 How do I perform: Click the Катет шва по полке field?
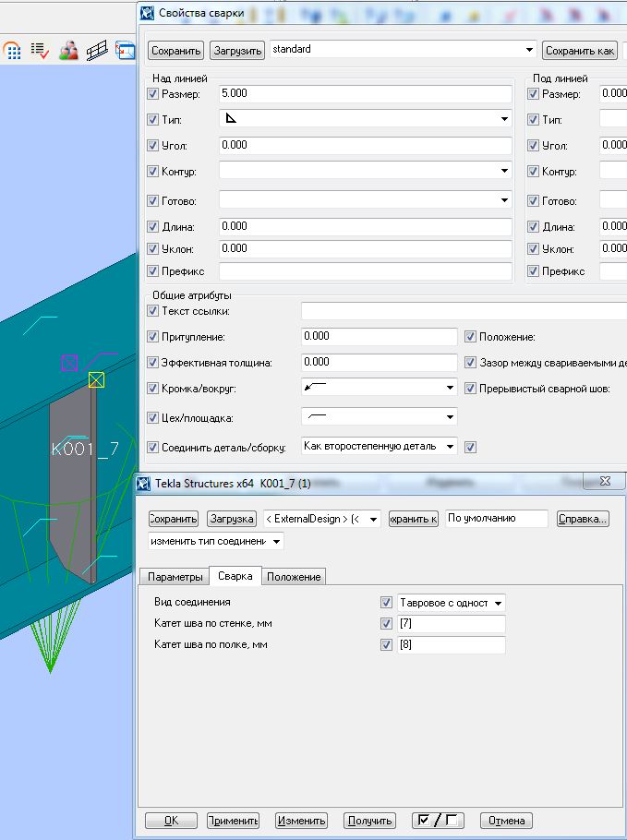click(x=451, y=645)
